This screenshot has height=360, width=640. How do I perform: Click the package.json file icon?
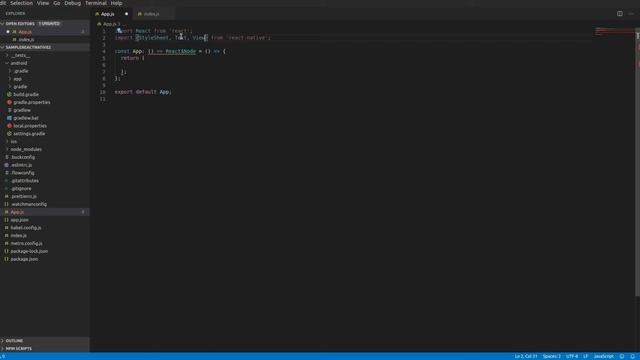click(7, 259)
